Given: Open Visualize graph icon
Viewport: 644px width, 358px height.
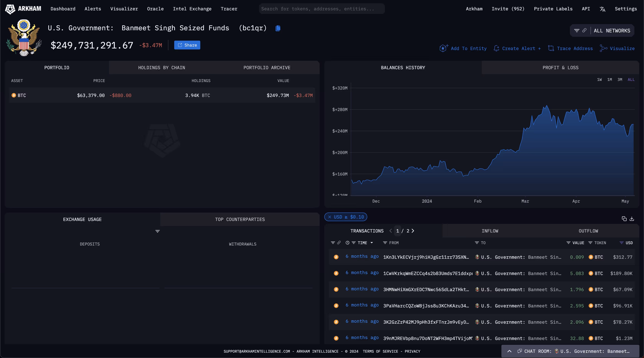Looking at the screenshot, I should point(603,48).
